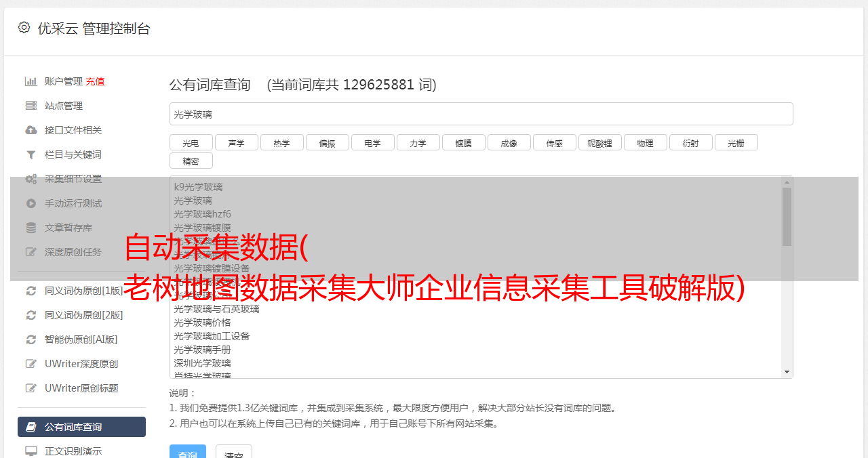This screenshot has width=868, height=458.
Task: Click the keyword input containing 光学玻璃
Action: (x=481, y=114)
